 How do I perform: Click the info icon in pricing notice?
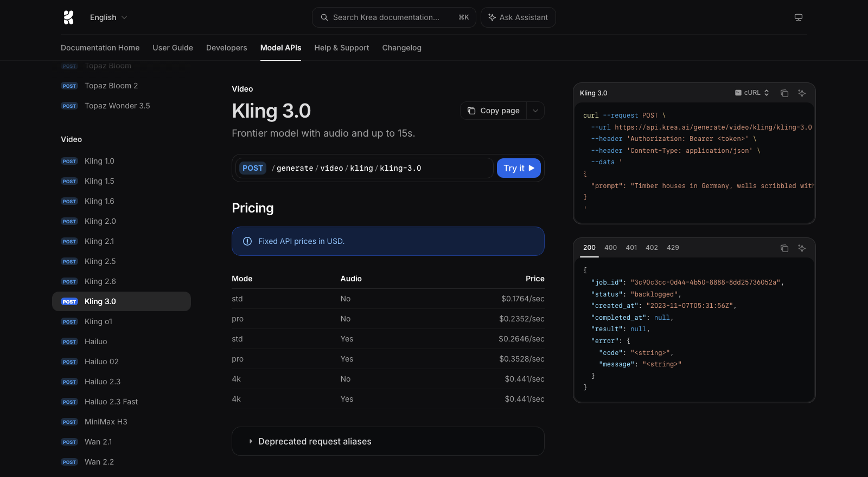247,241
